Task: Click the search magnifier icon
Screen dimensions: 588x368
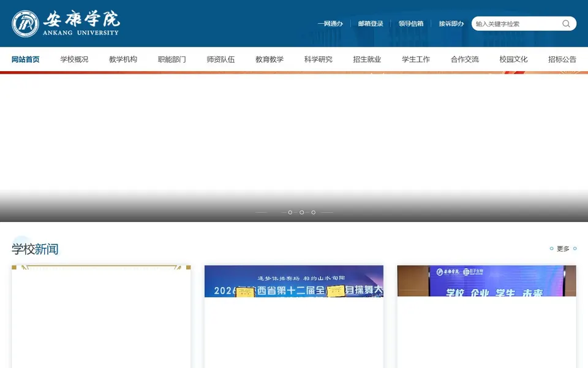Action: point(566,24)
